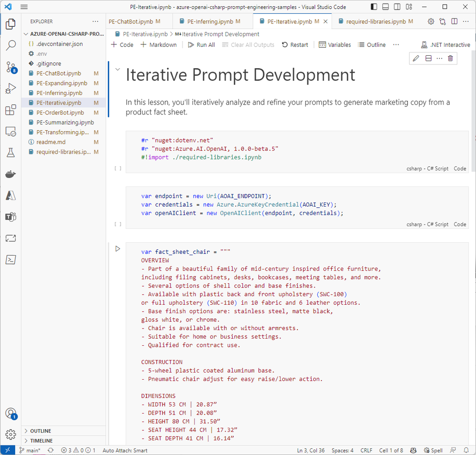The image size is (476, 455).
Task: Run the fact_sheet_chair code cell
Action: 118,249
